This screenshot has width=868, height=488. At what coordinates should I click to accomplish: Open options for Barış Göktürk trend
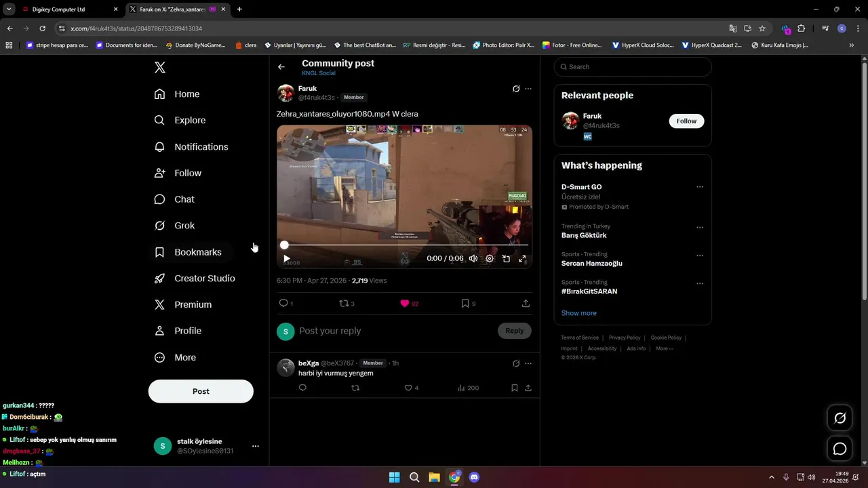coord(700,228)
